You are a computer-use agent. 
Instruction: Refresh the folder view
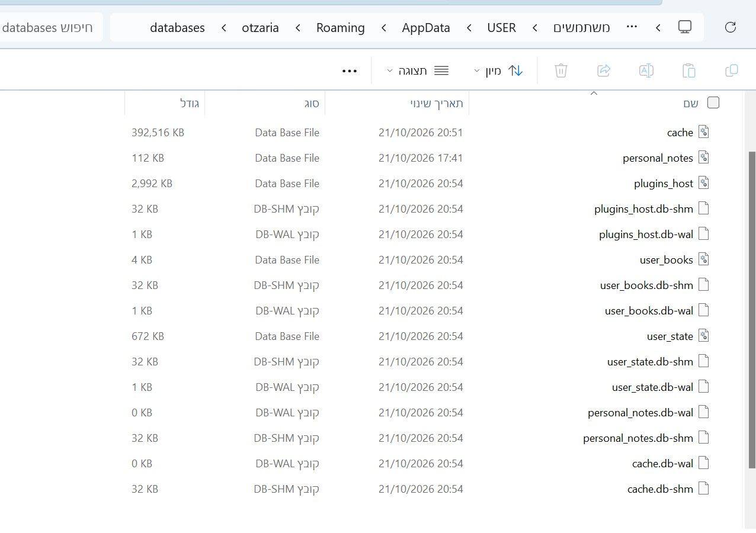point(731,27)
